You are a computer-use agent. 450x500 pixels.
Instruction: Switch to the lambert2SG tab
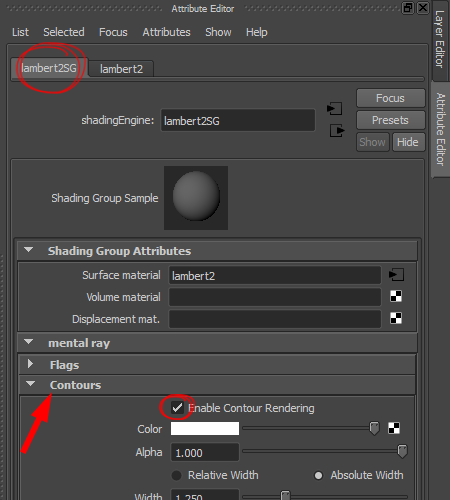coord(49,68)
